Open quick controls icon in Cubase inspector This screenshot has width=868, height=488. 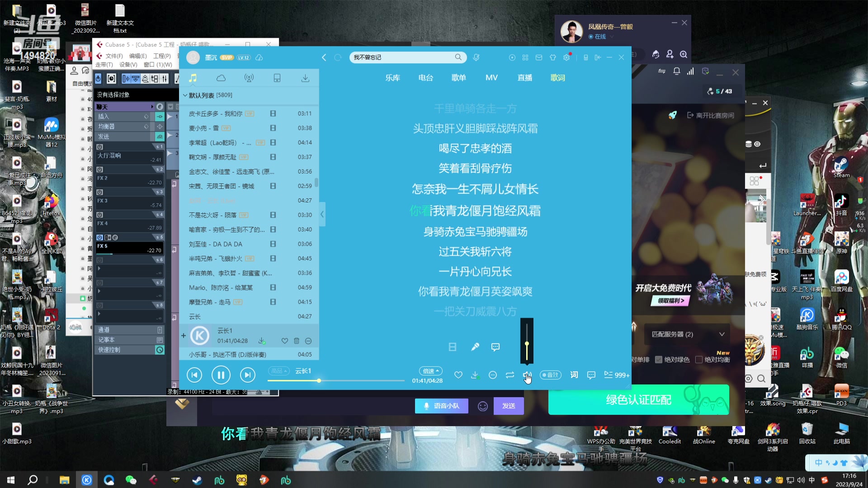point(160,350)
